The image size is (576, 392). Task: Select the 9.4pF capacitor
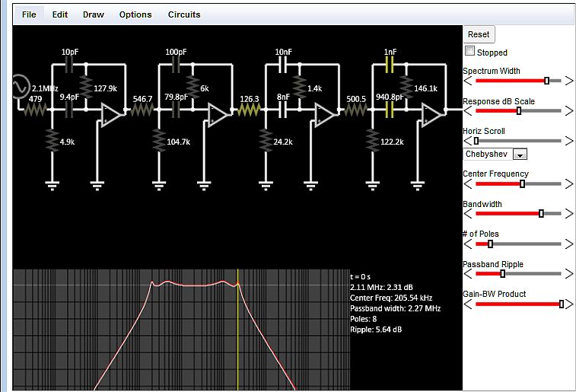[69, 110]
